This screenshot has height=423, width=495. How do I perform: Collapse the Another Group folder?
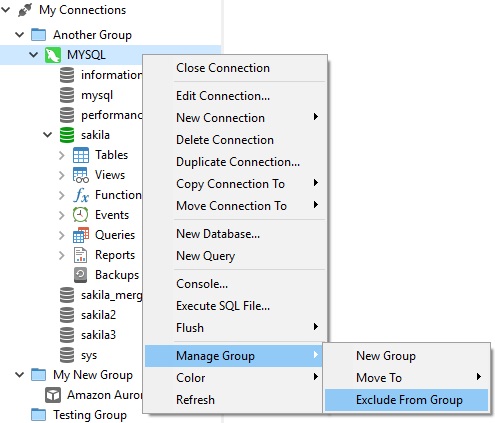20,35
